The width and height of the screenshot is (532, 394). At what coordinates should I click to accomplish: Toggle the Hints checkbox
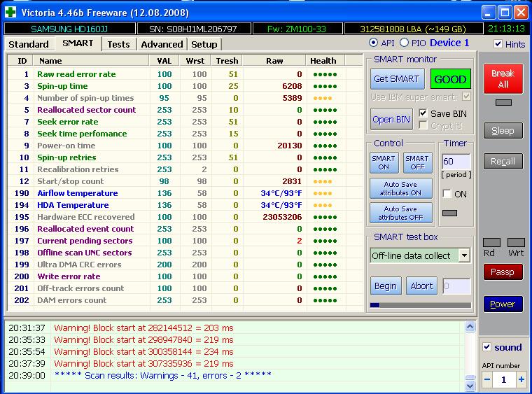(x=498, y=44)
